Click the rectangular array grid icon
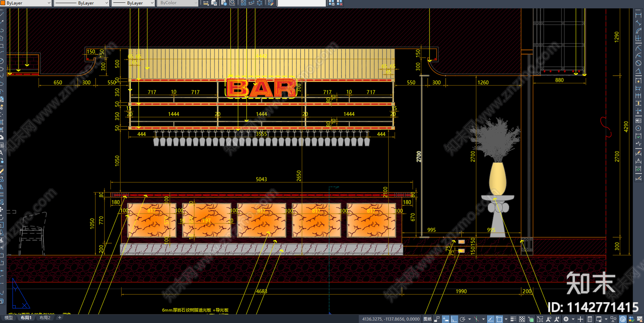The height and width of the screenshot is (323, 644). [x=244, y=3]
